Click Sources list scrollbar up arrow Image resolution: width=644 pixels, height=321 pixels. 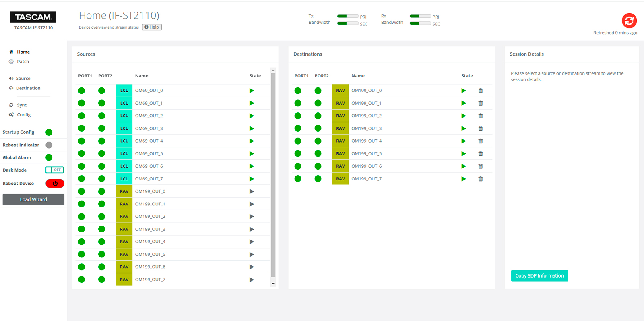pos(273,70)
